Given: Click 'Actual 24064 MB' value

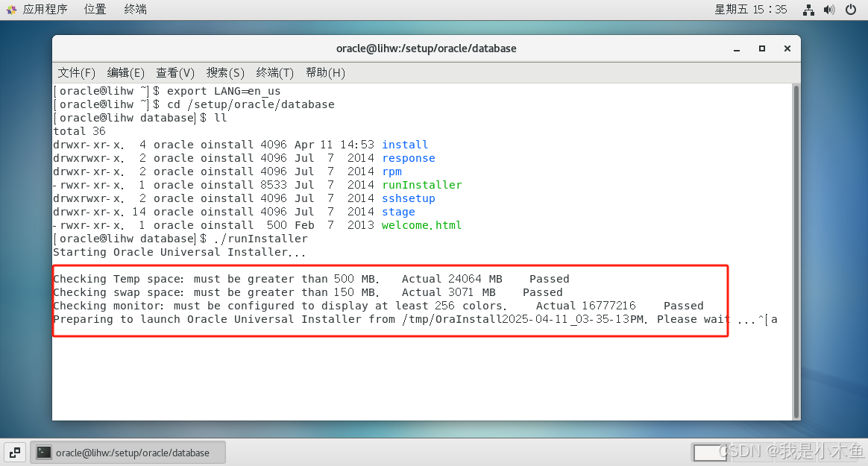Looking at the screenshot, I should click(452, 279).
